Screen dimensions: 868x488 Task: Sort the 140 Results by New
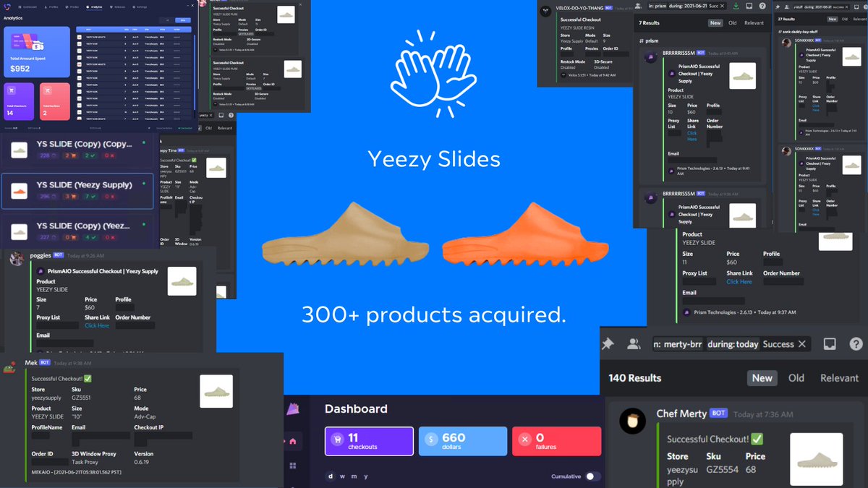pyautogui.click(x=762, y=377)
